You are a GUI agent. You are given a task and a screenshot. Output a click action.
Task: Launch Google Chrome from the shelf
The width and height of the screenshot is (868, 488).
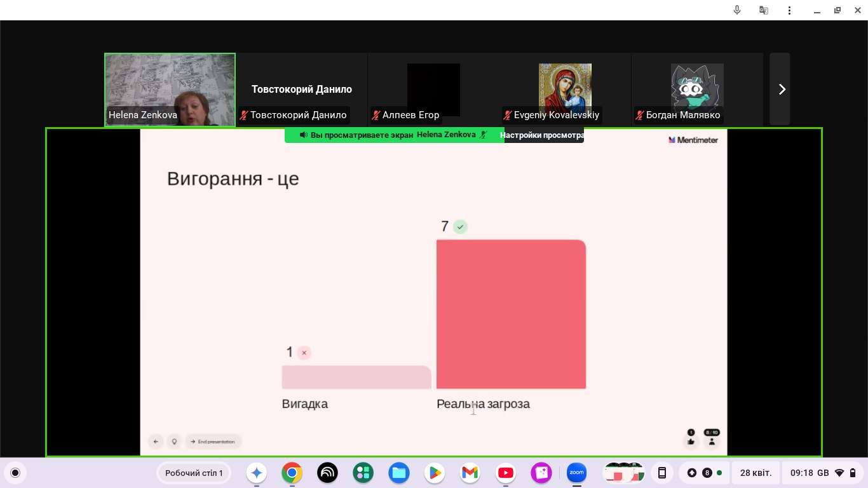click(292, 473)
